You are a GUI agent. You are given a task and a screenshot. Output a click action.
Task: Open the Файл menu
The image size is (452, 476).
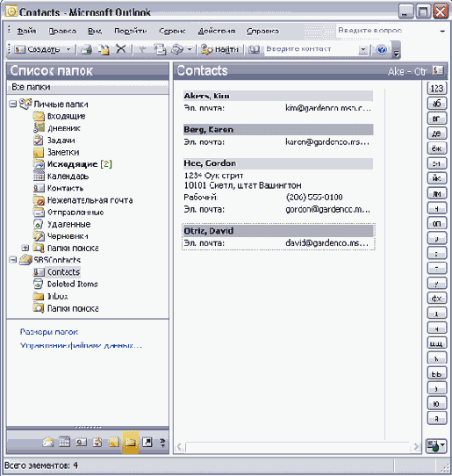tap(26, 31)
